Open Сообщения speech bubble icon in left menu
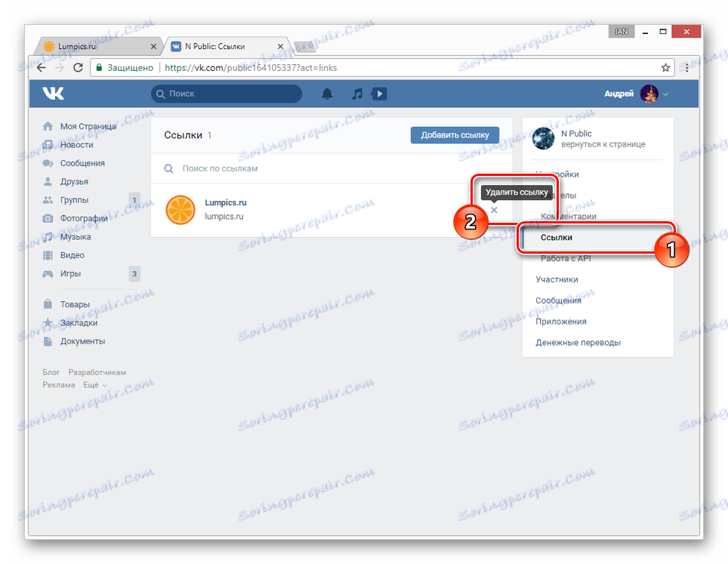The width and height of the screenshot is (728, 564). [48, 163]
